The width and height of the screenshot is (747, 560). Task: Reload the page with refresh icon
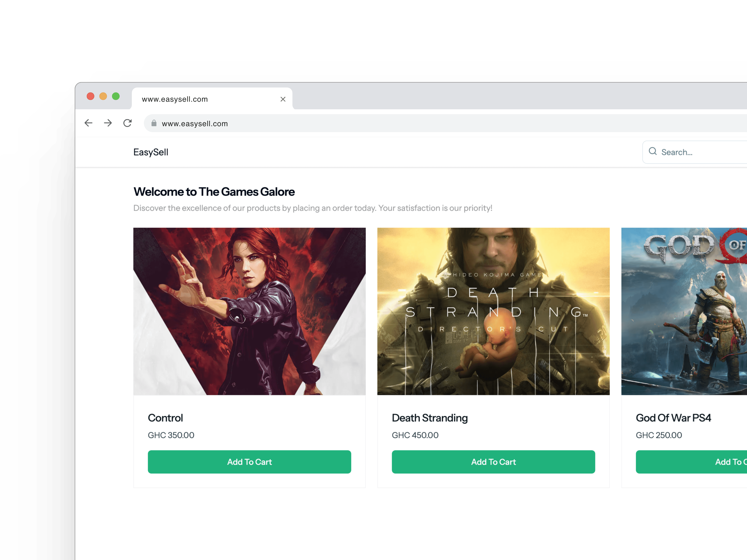coord(127,123)
